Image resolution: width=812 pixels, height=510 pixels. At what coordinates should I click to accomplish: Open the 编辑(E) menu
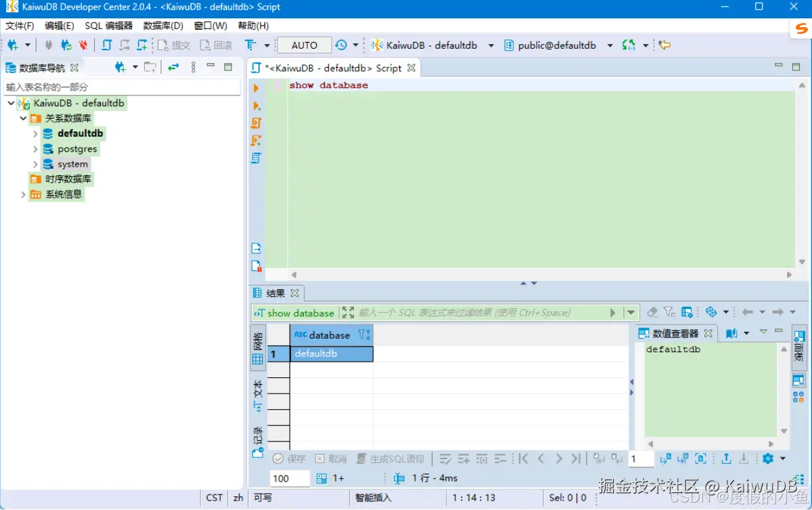point(60,26)
